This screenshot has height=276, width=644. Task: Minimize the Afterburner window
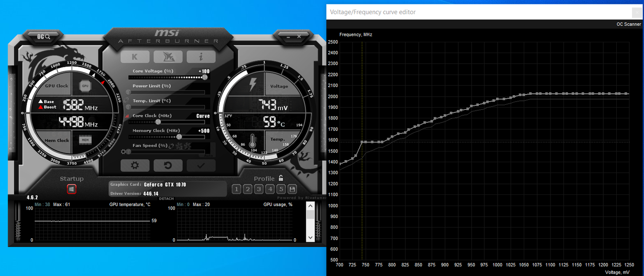tap(288, 36)
